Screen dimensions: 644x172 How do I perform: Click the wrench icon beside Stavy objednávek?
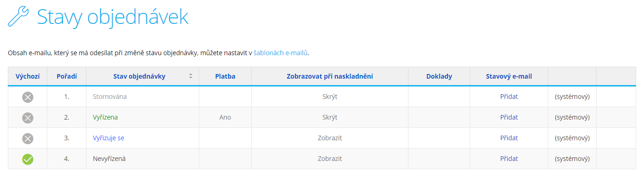pyautogui.click(x=18, y=17)
